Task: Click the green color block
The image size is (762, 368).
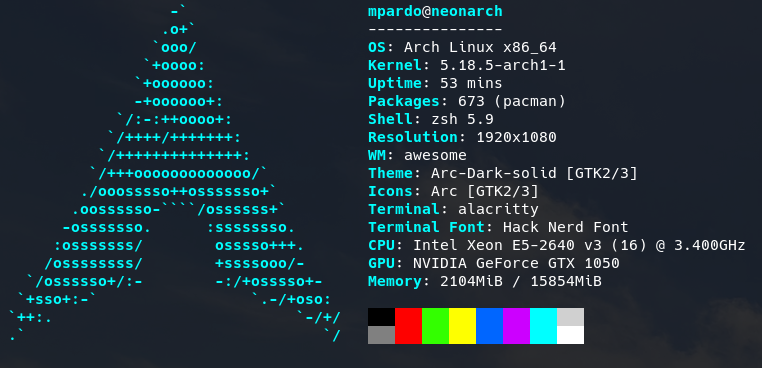Action: [435, 326]
